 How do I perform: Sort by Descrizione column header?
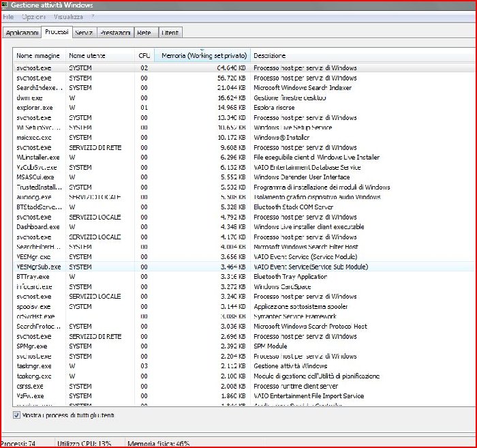363,56
